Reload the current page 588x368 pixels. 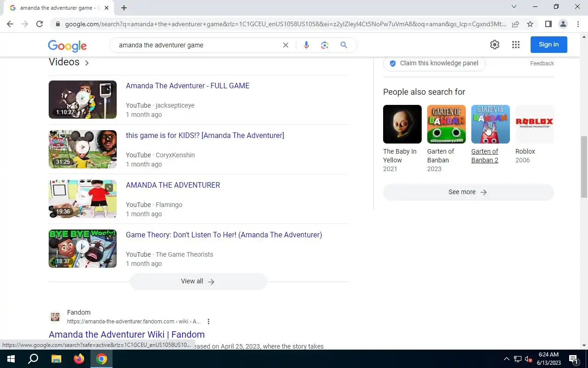(40, 24)
